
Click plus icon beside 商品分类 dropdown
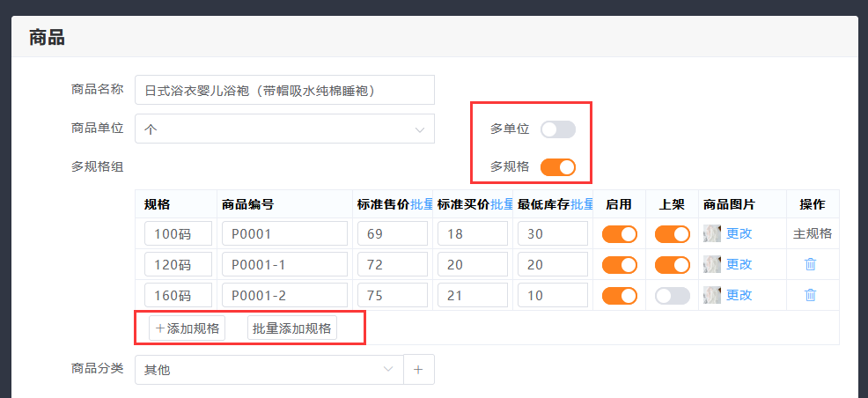pos(418,370)
